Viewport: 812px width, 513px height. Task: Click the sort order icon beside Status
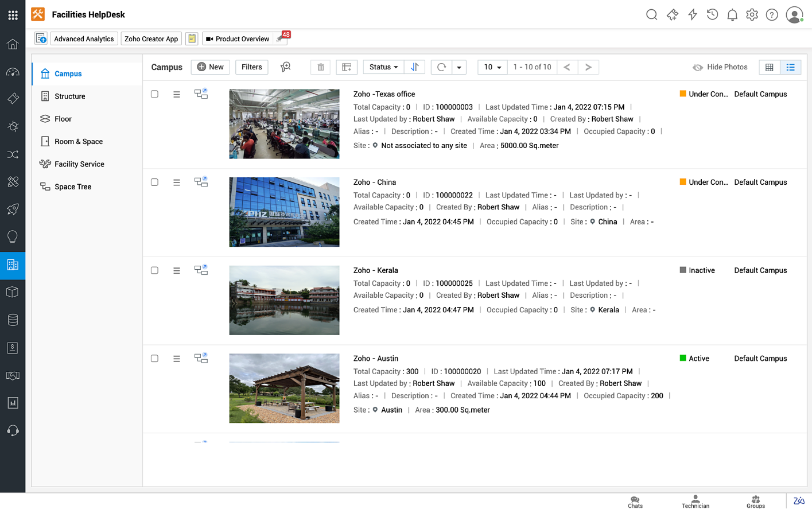pos(414,67)
